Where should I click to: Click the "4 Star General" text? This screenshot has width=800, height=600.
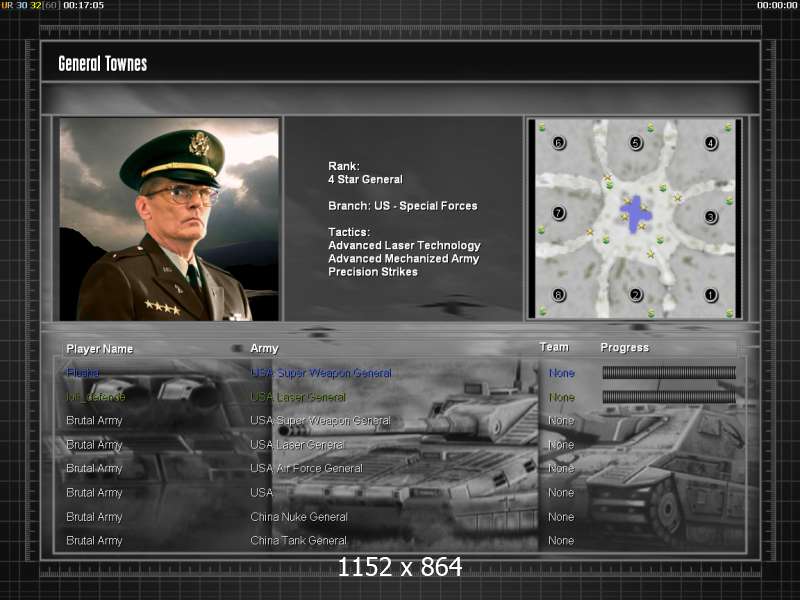365,179
